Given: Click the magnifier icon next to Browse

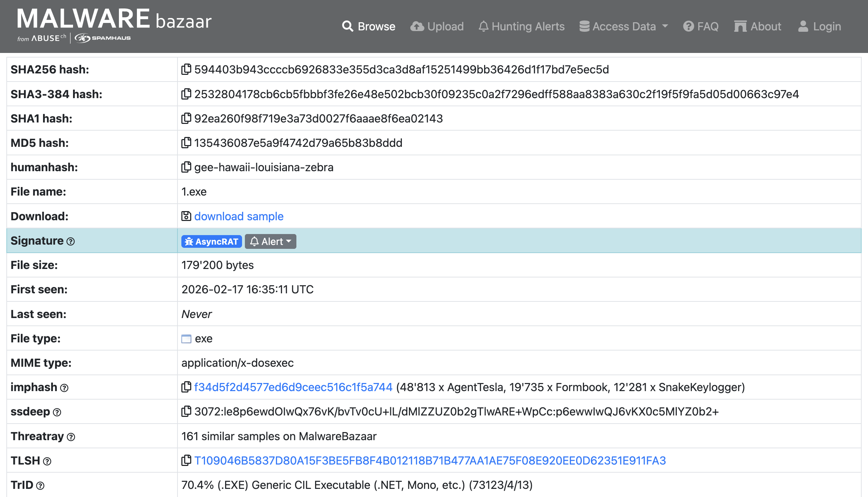Looking at the screenshot, I should coord(348,26).
